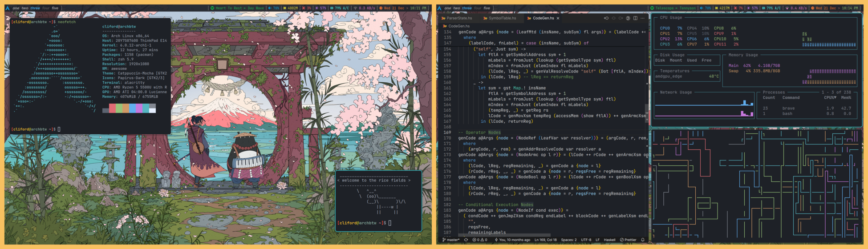Click the pink color block in neofetch output

(112, 108)
